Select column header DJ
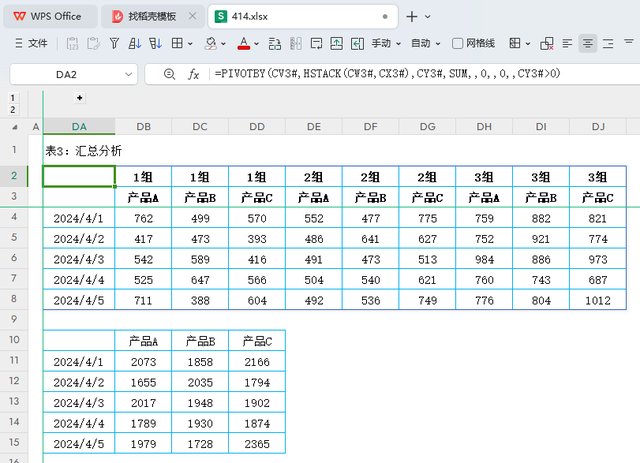This screenshot has width=640, height=463. coord(598,127)
